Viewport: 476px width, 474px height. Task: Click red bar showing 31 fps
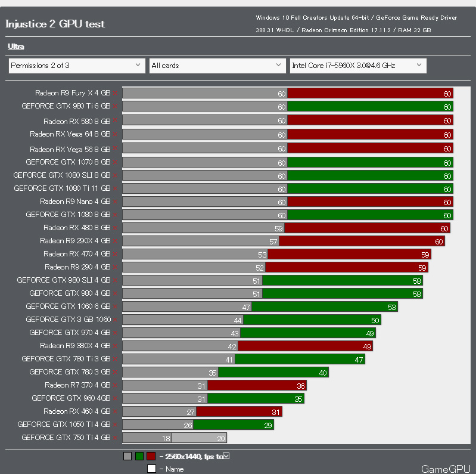[239, 412]
